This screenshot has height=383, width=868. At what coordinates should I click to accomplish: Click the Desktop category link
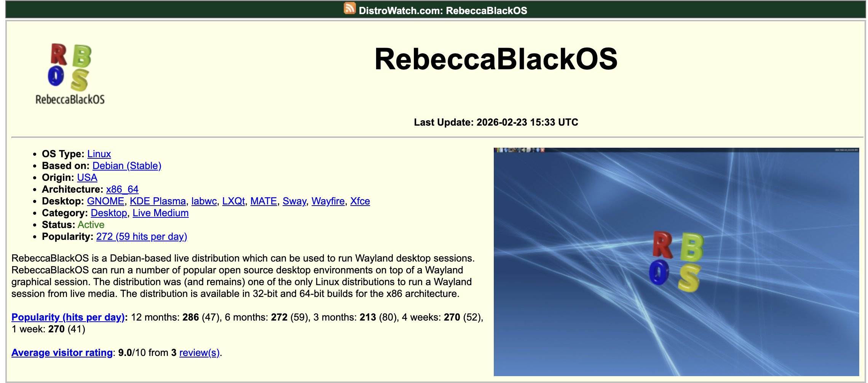click(x=109, y=213)
